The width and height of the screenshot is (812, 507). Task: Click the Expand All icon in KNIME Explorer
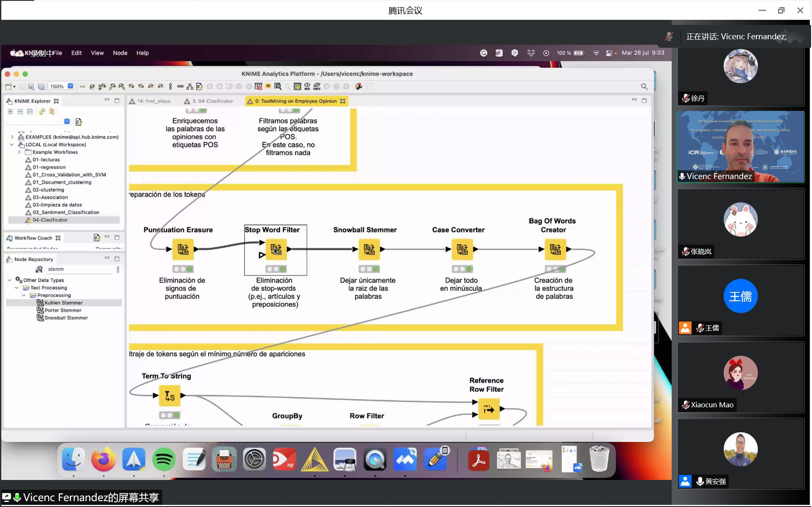[10, 111]
